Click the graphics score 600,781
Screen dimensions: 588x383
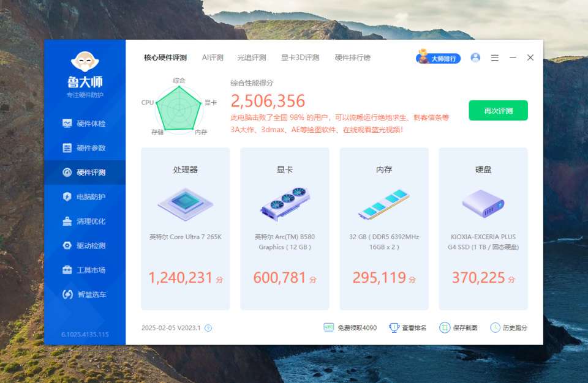(280, 278)
